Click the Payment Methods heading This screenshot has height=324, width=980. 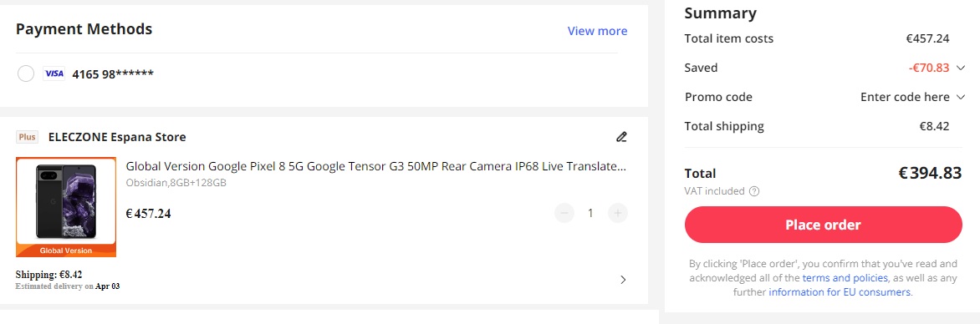pyautogui.click(x=84, y=28)
